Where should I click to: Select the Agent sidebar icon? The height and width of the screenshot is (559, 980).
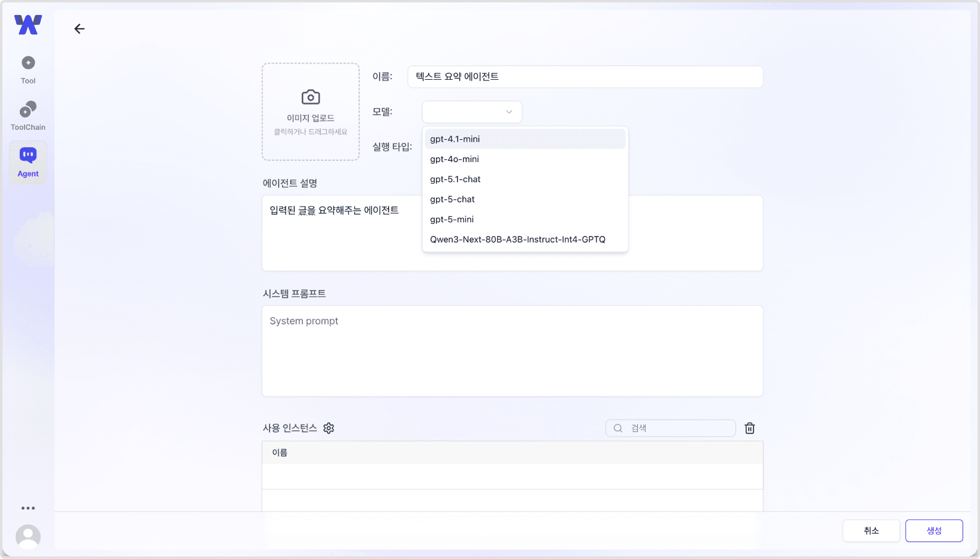point(28,161)
